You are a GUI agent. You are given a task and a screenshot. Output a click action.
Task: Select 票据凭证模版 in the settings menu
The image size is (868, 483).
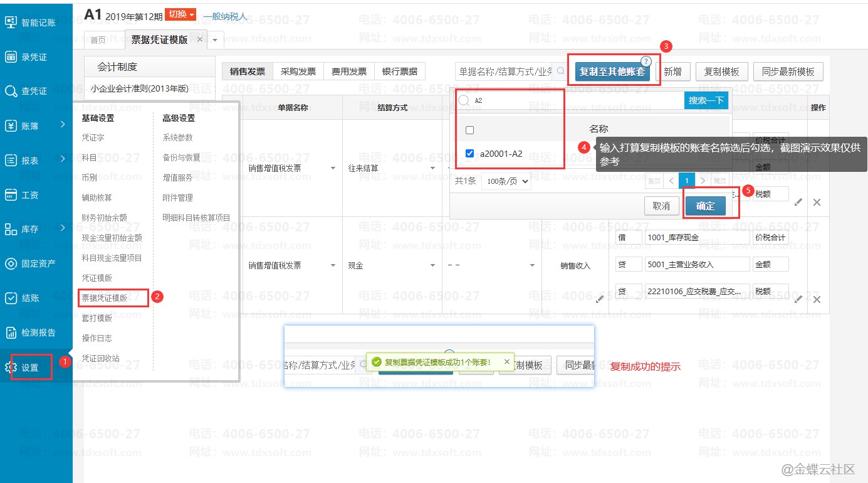(105, 298)
